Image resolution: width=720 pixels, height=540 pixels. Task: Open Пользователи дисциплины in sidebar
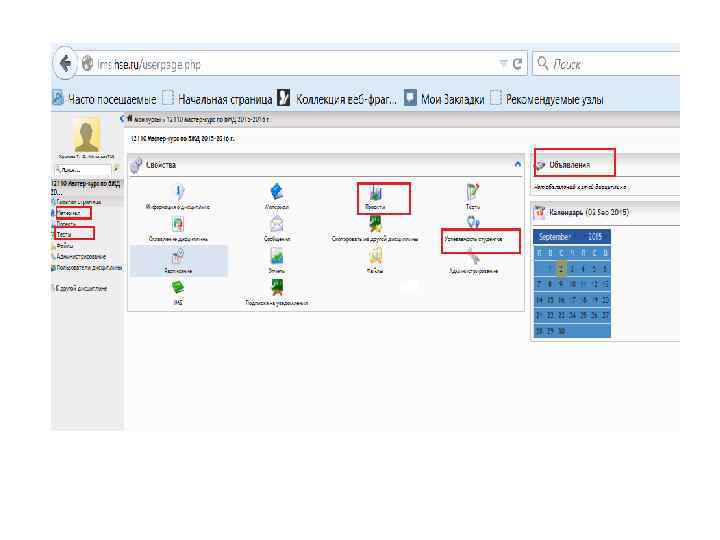click(89, 267)
